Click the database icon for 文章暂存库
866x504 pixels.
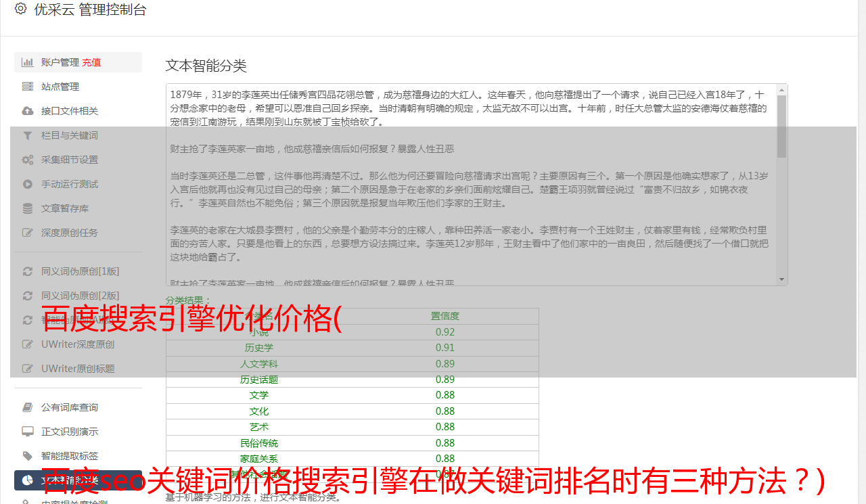28,208
